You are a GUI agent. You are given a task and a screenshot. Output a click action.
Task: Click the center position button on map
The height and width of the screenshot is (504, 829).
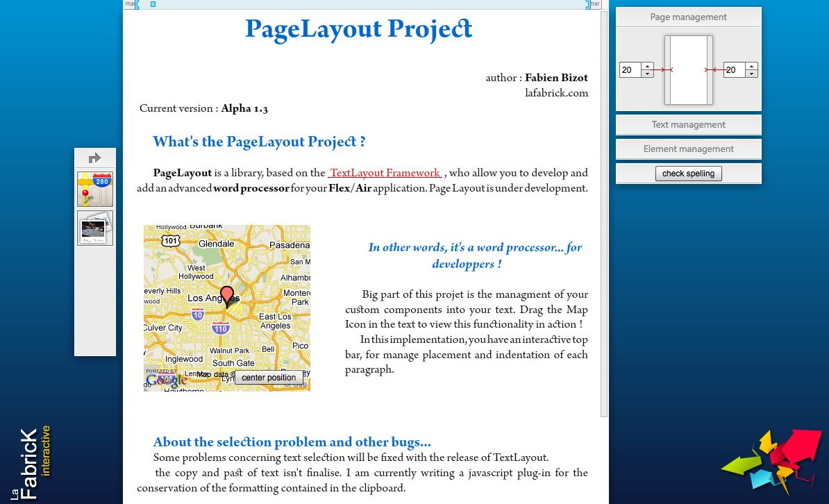tap(269, 378)
